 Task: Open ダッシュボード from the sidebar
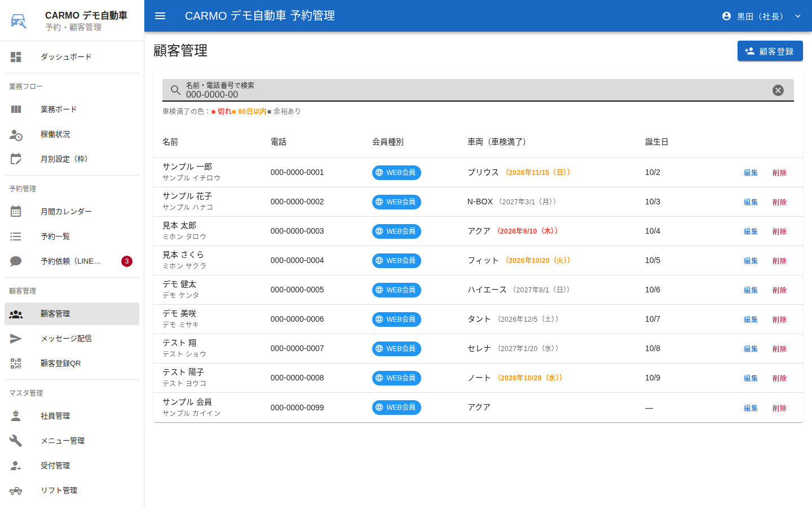click(x=72, y=57)
